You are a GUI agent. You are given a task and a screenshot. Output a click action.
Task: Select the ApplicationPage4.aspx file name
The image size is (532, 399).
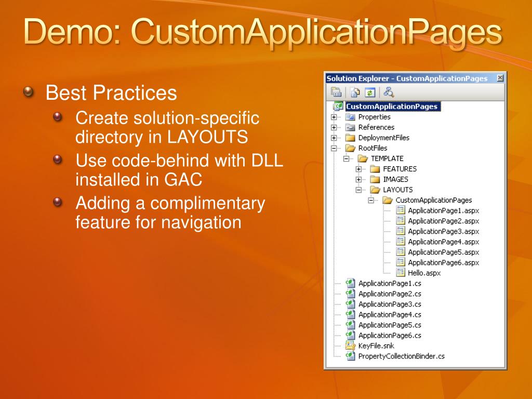(444, 242)
